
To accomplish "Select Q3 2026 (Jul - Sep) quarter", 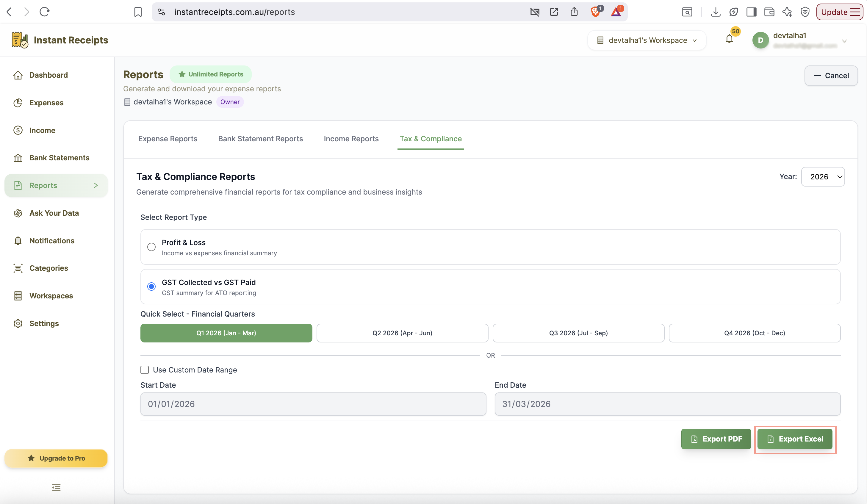I will tap(578, 333).
